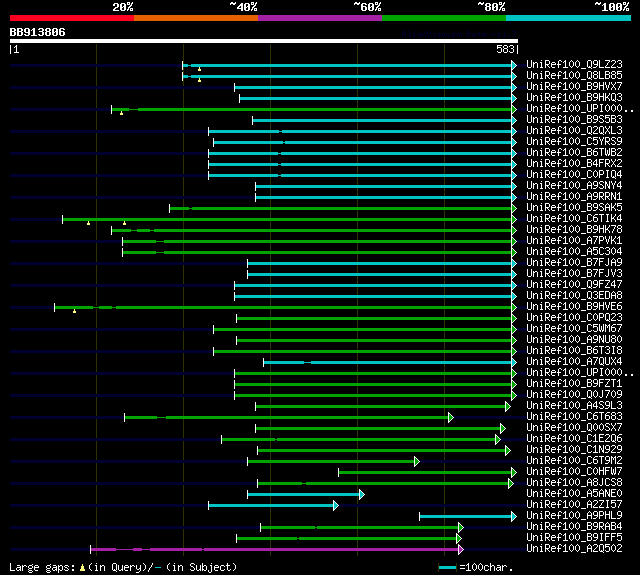Select the UniRef100_C6T9M2 label
640x575 pixels.
click(x=574, y=461)
